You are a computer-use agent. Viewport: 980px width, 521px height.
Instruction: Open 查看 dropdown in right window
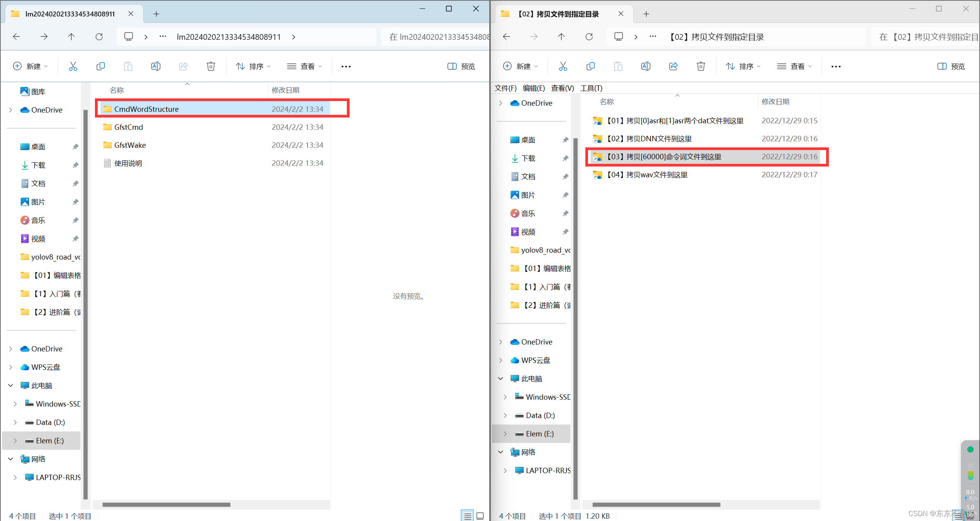pyautogui.click(x=795, y=67)
